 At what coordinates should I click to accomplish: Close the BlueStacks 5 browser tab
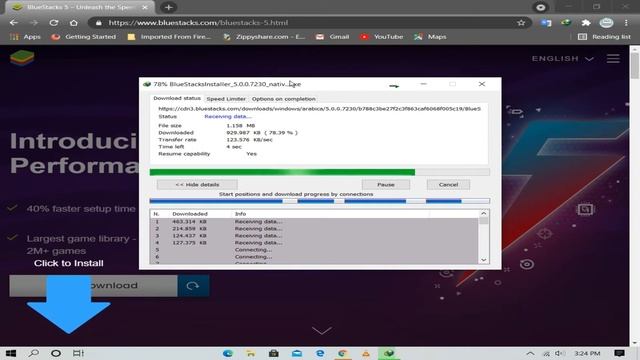145,7
